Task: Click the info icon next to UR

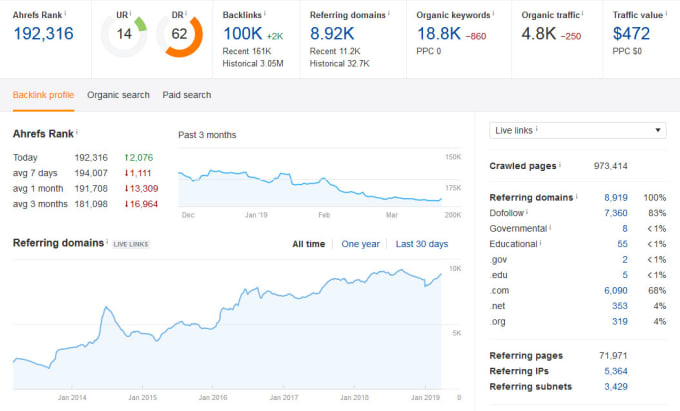Action: pos(131,13)
